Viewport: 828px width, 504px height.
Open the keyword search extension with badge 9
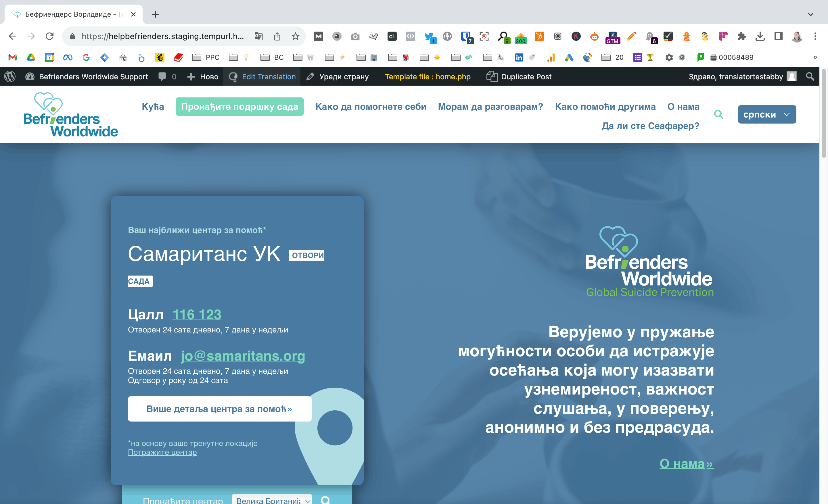(503, 37)
